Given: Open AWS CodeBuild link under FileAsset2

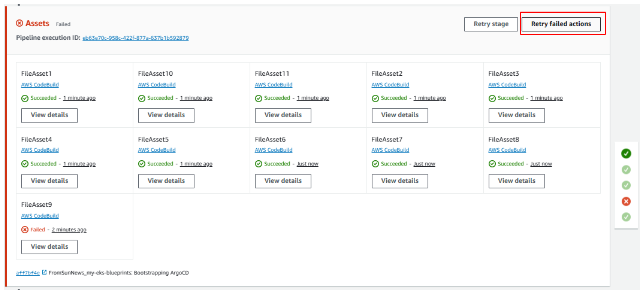Looking at the screenshot, I should tap(390, 85).
